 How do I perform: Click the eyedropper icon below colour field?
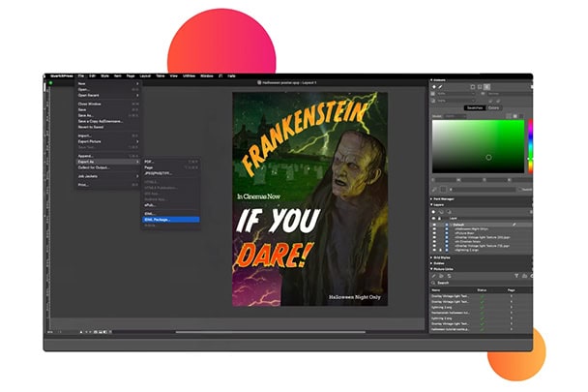click(434, 190)
